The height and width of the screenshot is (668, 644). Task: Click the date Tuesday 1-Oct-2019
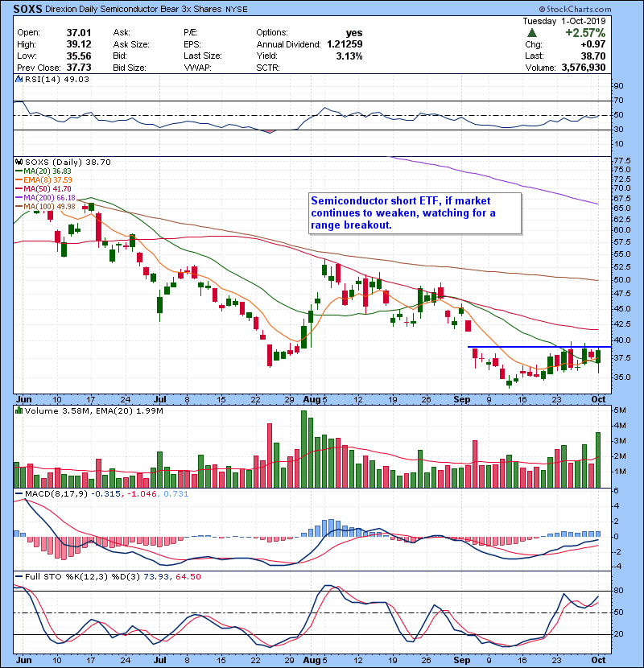pyautogui.click(x=563, y=21)
